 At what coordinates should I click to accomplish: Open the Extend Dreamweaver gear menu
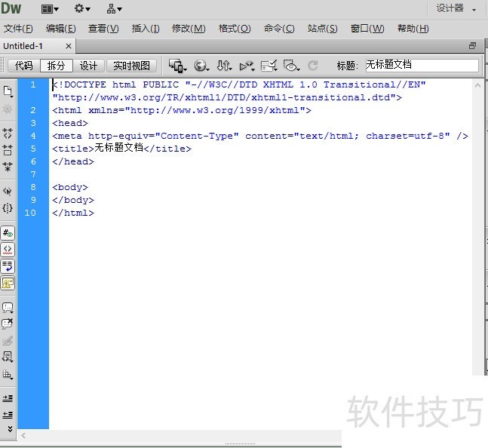[x=82, y=9]
